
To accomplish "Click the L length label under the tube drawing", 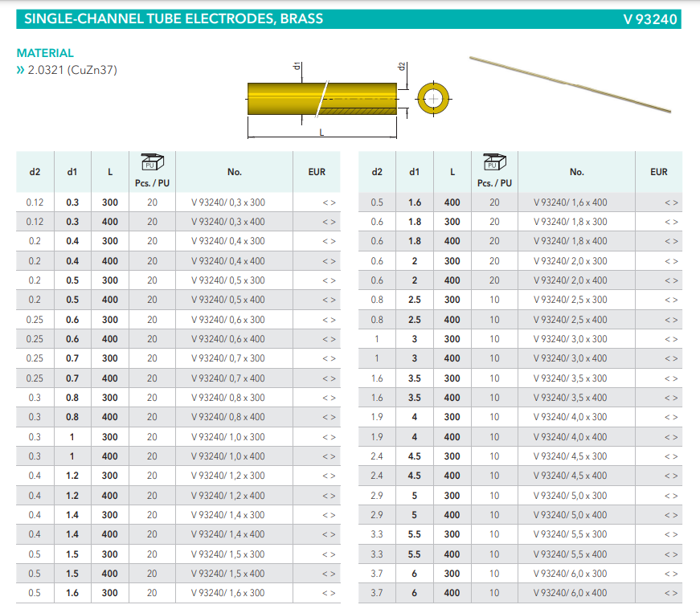I will (x=321, y=133).
